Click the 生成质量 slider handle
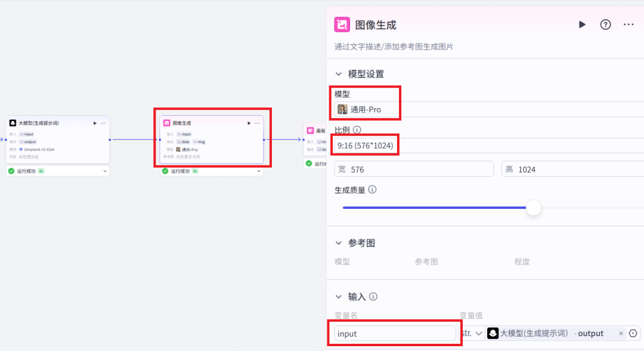Screen dimensions: 644x351 (533, 208)
